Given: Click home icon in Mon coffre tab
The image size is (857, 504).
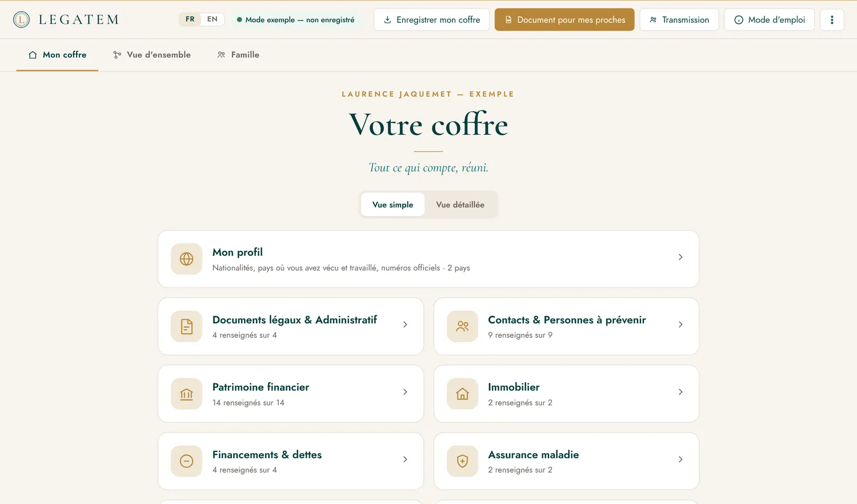Looking at the screenshot, I should (x=33, y=55).
